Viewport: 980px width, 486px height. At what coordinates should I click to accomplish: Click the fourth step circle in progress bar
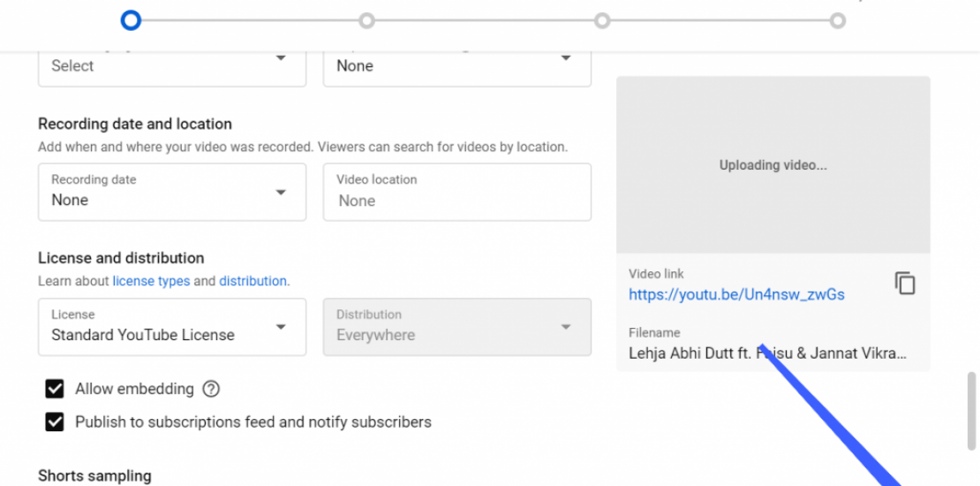tap(837, 20)
